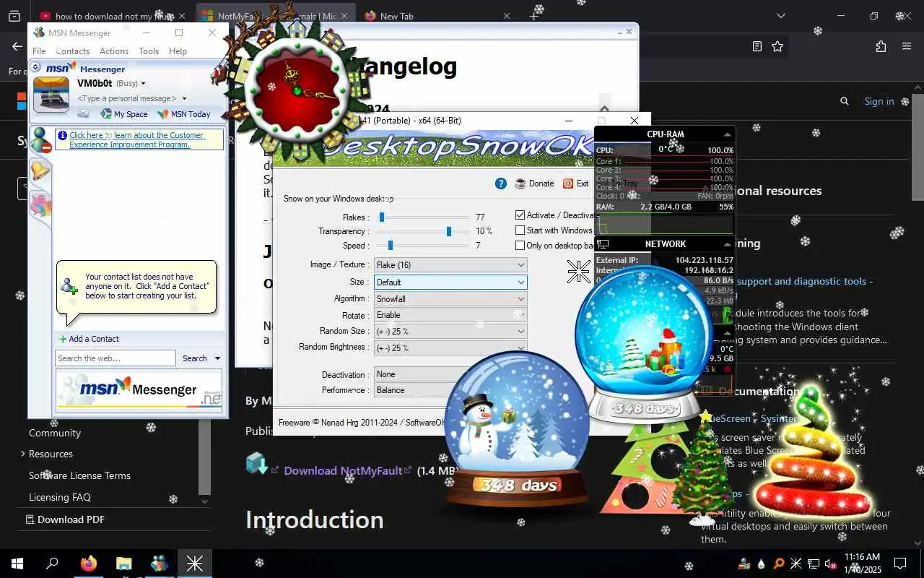Click the bookmark star in Firefox toolbar
The width and height of the screenshot is (924, 578).
[x=777, y=46]
